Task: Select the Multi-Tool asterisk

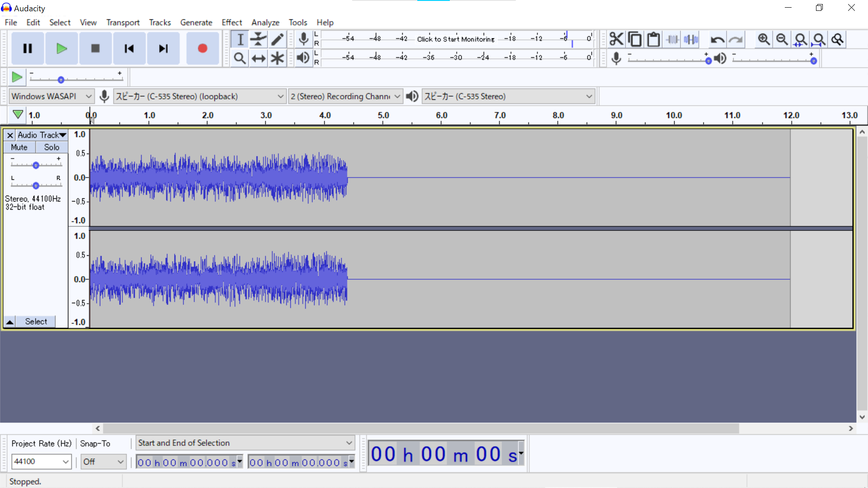Action: pyautogui.click(x=277, y=58)
